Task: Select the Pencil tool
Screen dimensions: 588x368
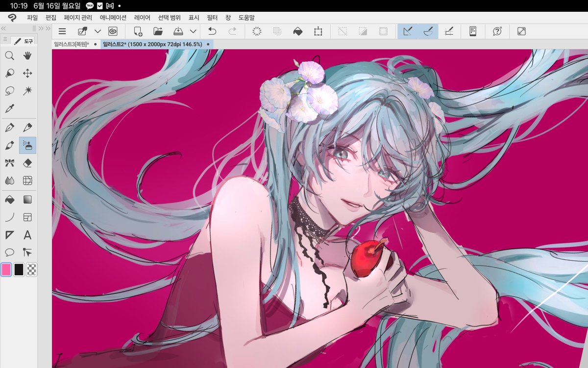Action: pos(27,128)
